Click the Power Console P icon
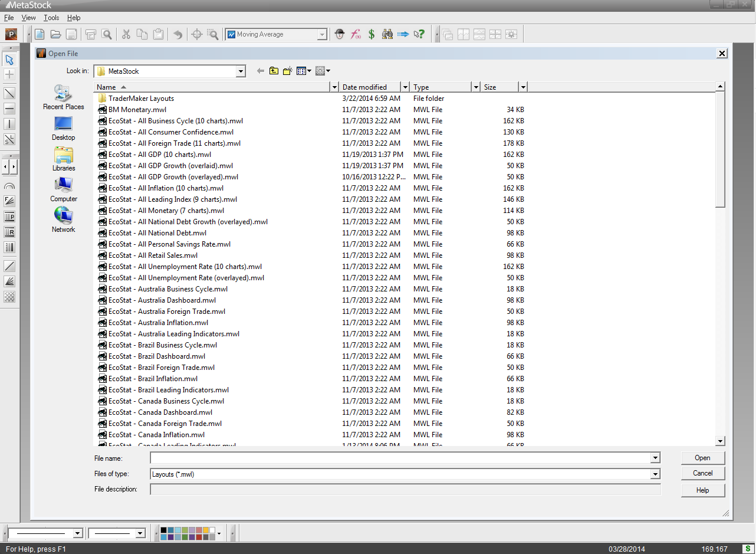 point(11,34)
